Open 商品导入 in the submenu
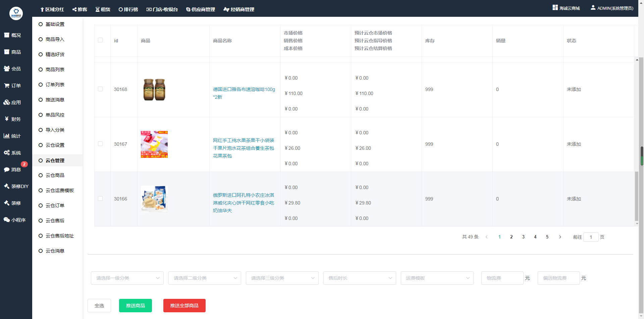This screenshot has height=319, width=644. (55, 39)
